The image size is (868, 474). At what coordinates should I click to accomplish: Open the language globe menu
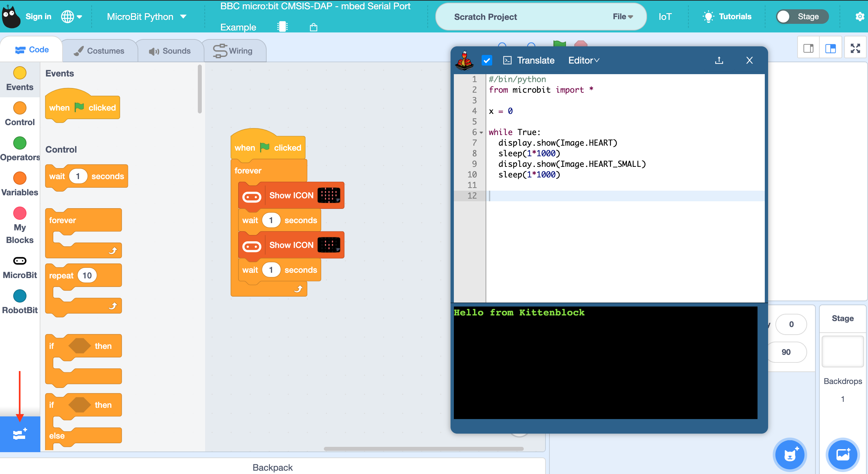point(71,17)
